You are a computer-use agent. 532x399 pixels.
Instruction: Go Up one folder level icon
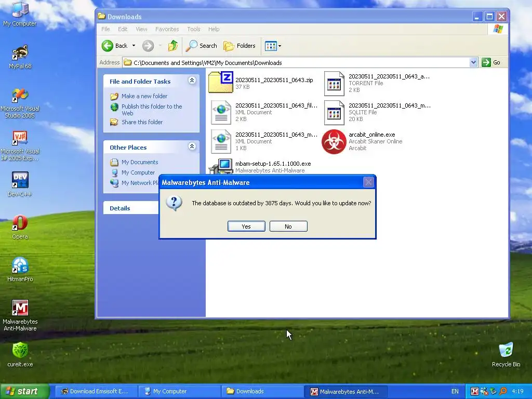pyautogui.click(x=173, y=46)
